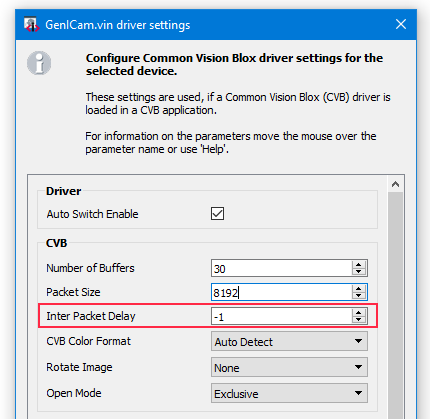The width and height of the screenshot is (430, 419).
Task: Open the CVB Color Format dropdown
Action: pyautogui.click(x=289, y=341)
